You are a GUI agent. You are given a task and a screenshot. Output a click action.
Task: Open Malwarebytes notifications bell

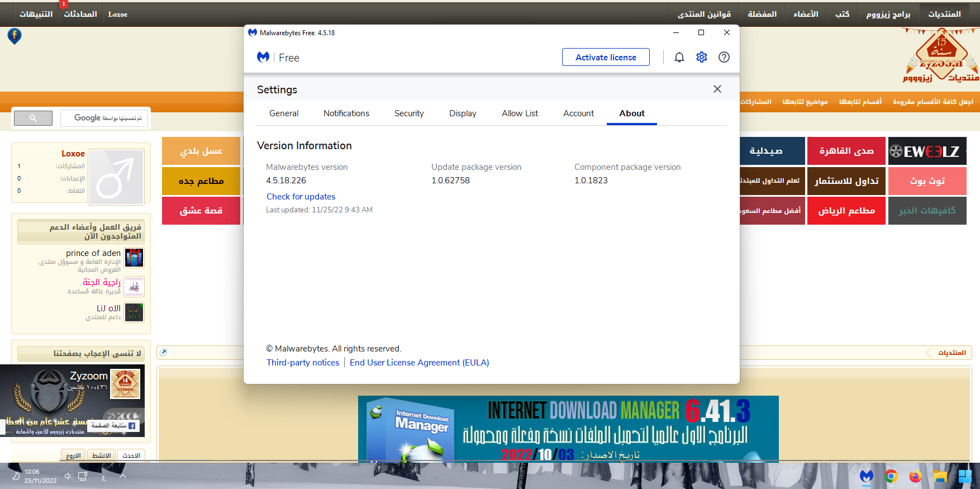click(x=679, y=57)
